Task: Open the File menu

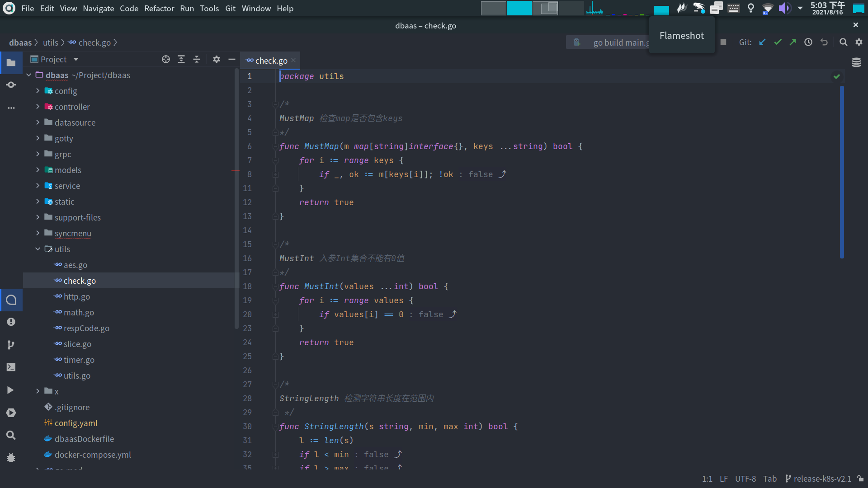Action: pos(28,8)
